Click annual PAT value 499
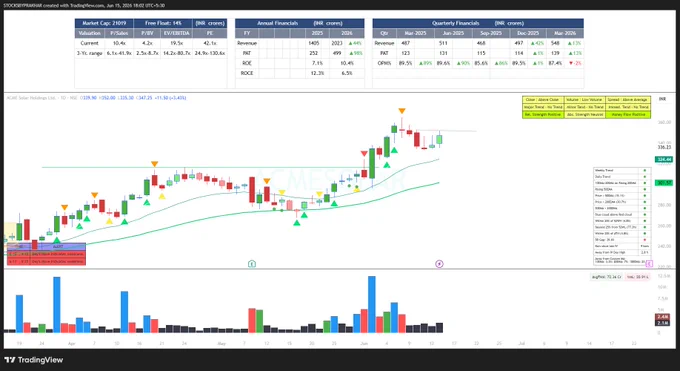 [337, 53]
